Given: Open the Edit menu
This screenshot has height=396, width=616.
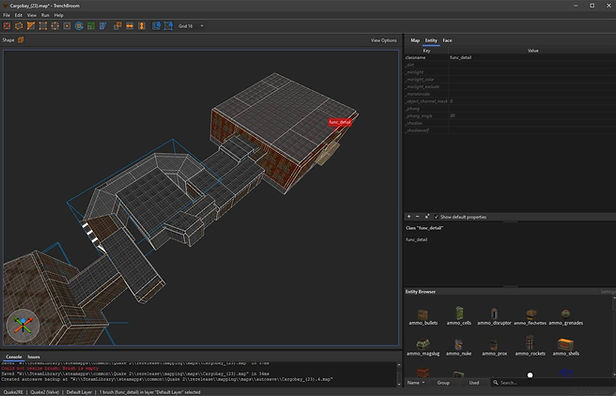Looking at the screenshot, I should click(x=18, y=15).
